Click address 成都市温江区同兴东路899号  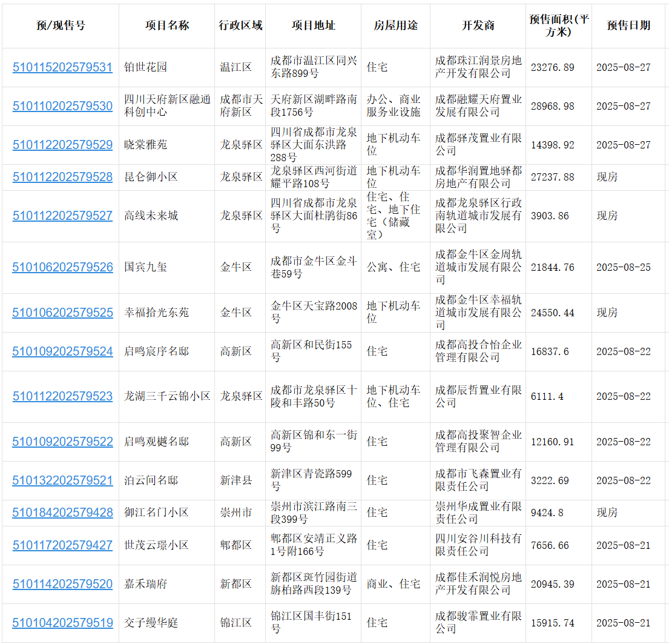(x=314, y=67)
